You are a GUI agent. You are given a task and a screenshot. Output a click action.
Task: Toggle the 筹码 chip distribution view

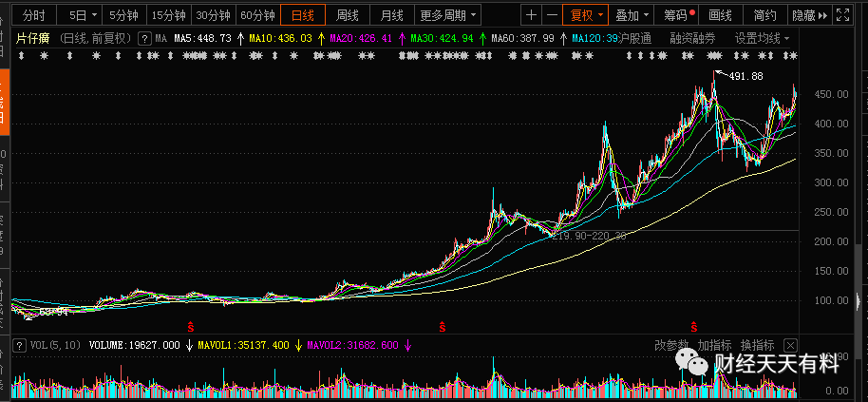click(676, 15)
